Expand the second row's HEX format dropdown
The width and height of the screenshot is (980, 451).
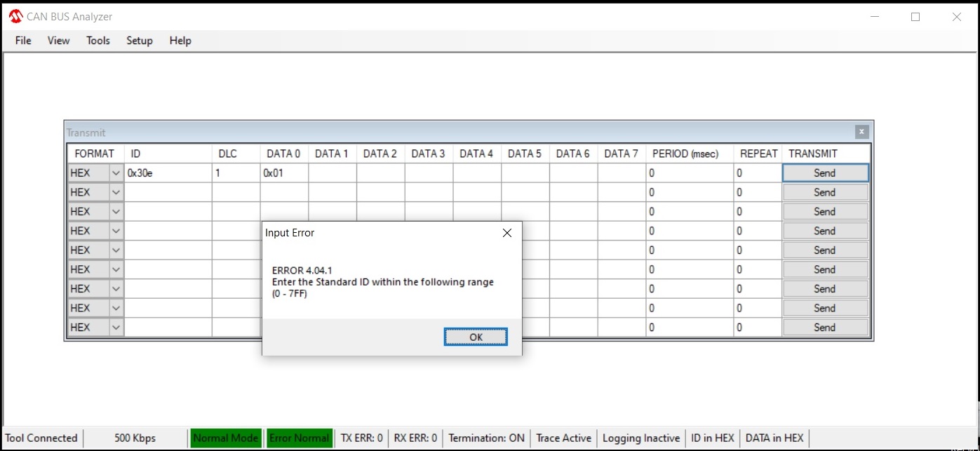point(116,192)
